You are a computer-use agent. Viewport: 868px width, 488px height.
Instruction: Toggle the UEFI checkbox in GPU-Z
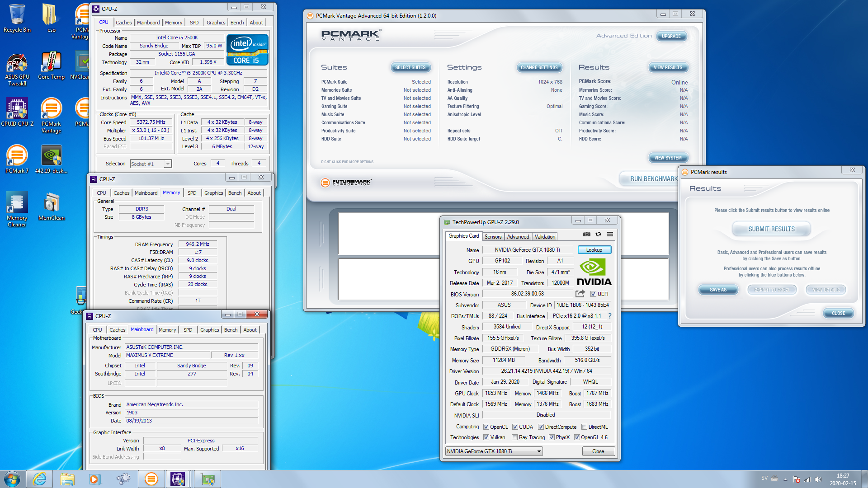(593, 294)
